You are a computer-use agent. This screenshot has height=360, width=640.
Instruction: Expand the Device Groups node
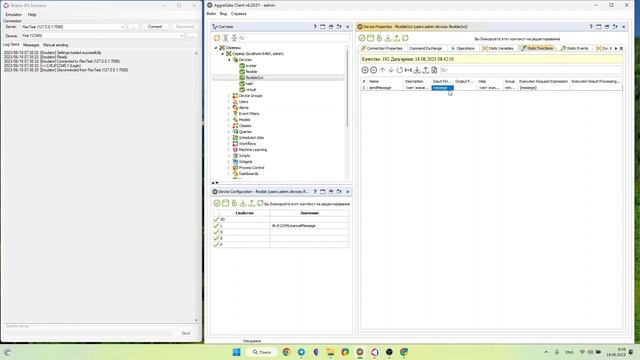click(x=229, y=96)
